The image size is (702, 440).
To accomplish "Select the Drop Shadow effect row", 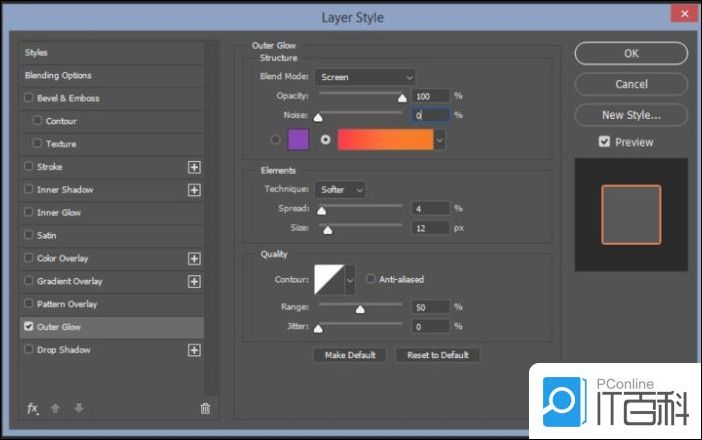I will coord(111,350).
